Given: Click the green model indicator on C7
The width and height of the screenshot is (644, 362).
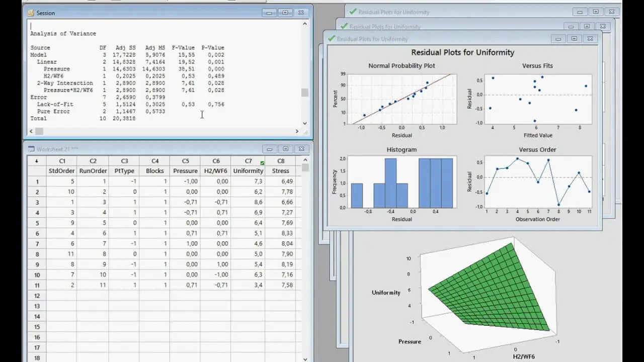Looking at the screenshot, I should click(262, 163).
